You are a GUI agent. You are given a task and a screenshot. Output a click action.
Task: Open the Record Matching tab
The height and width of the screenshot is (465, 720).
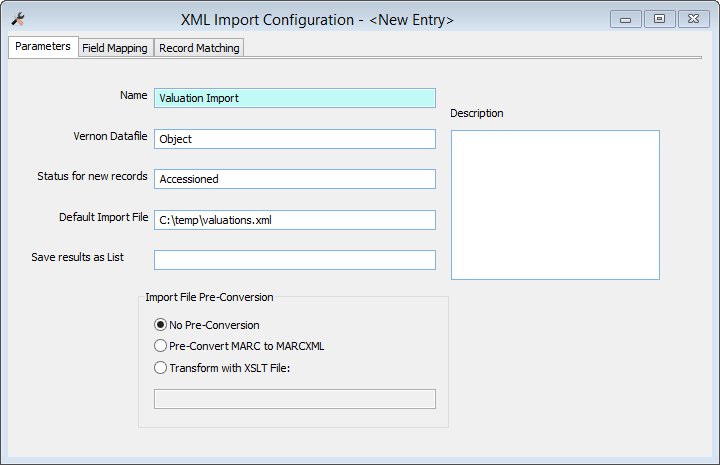(x=199, y=48)
